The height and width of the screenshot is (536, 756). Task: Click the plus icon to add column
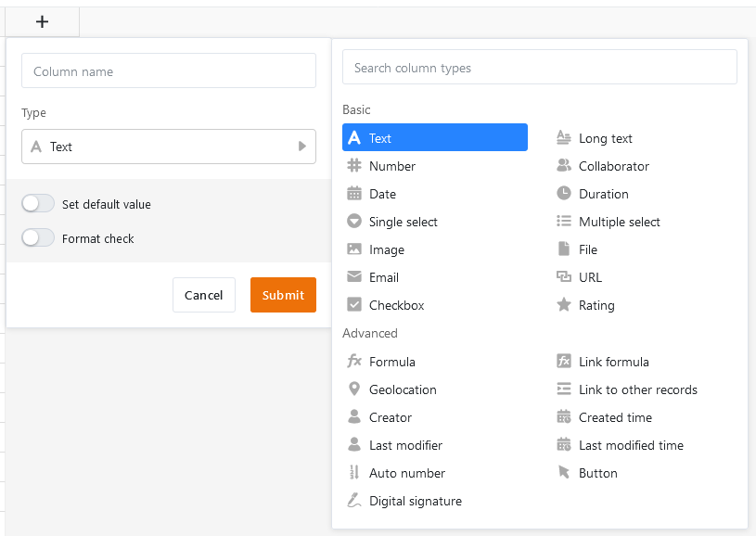coord(42,22)
